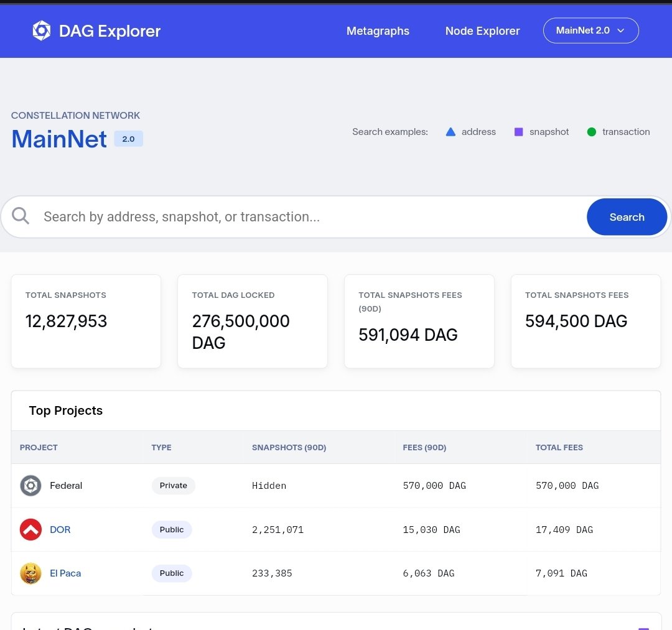Use the snapshot search example link

[549, 132]
